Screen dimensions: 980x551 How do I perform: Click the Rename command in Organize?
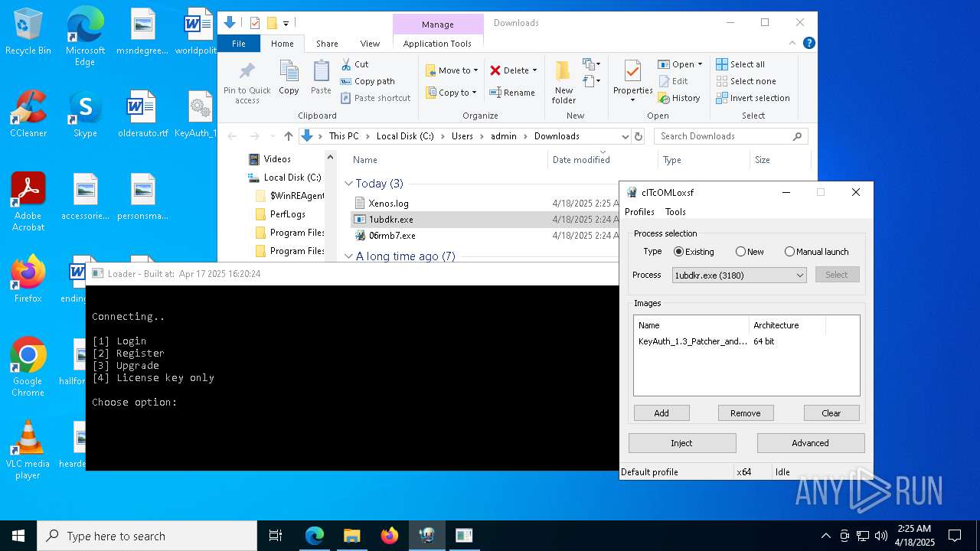click(512, 93)
